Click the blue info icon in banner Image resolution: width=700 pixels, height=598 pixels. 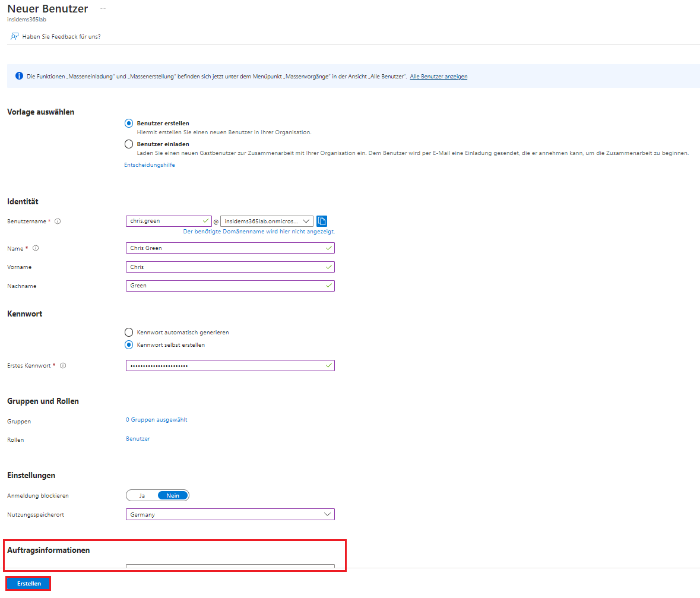pos(19,76)
